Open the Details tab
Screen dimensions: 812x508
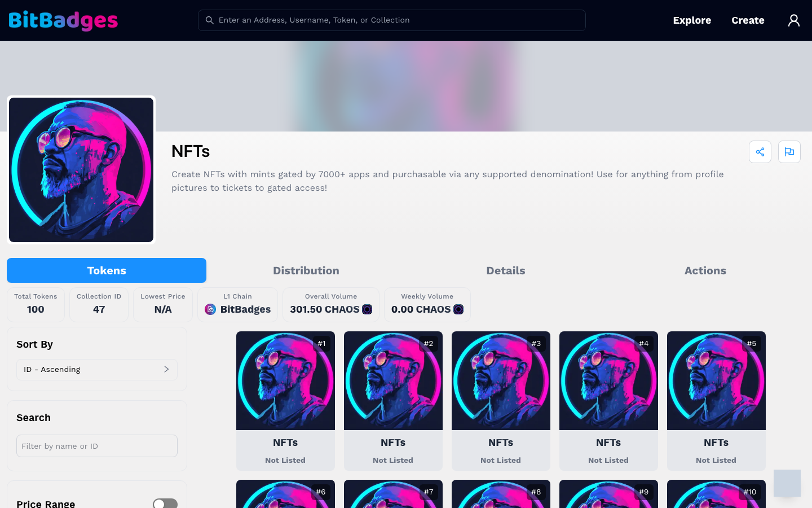pyautogui.click(x=506, y=270)
